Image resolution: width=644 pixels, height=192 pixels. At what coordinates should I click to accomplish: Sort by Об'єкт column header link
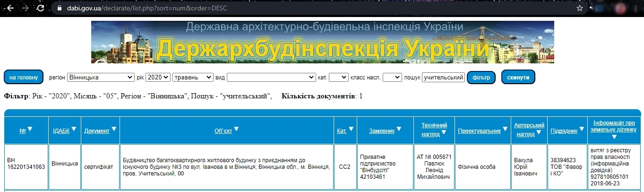223,131
